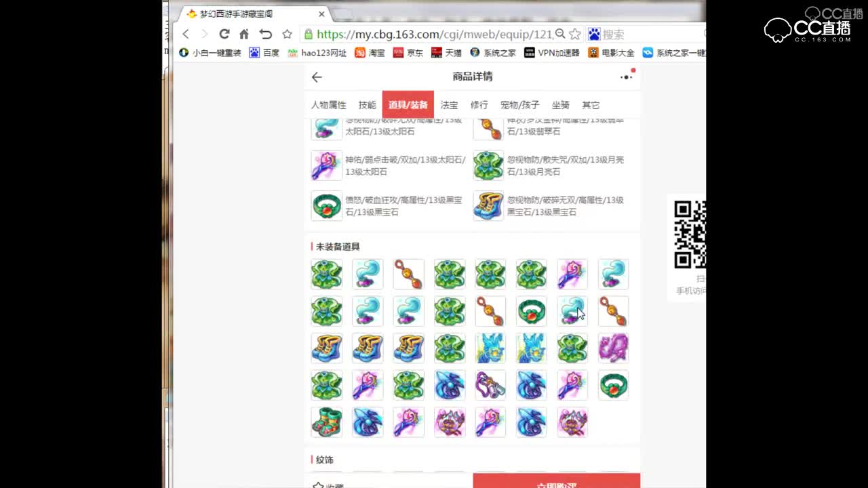Select the last pink crown item in the grid
Viewport: 868px width, 488px height.
(x=572, y=422)
